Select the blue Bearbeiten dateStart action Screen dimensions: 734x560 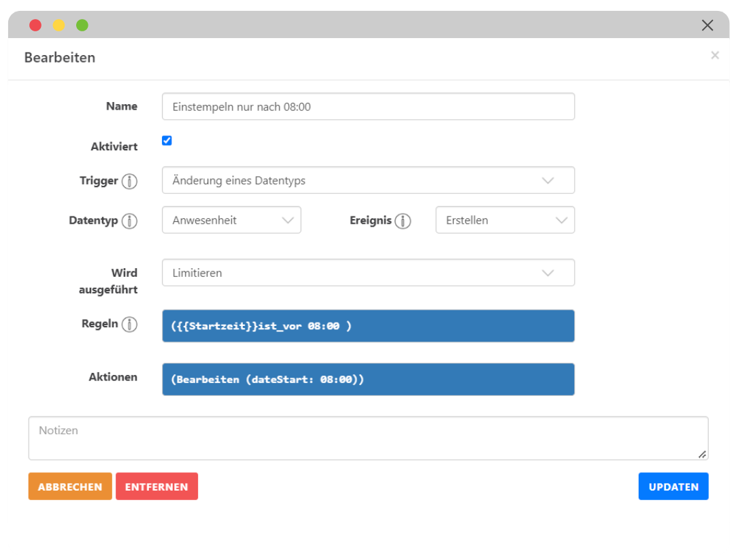click(x=367, y=379)
